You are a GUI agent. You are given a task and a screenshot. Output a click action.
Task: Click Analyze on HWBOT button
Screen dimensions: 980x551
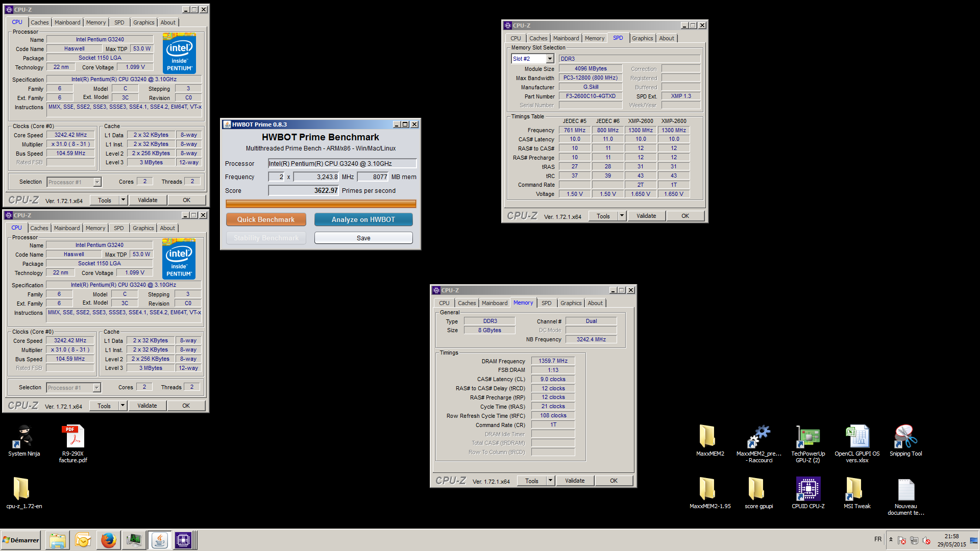pos(363,219)
